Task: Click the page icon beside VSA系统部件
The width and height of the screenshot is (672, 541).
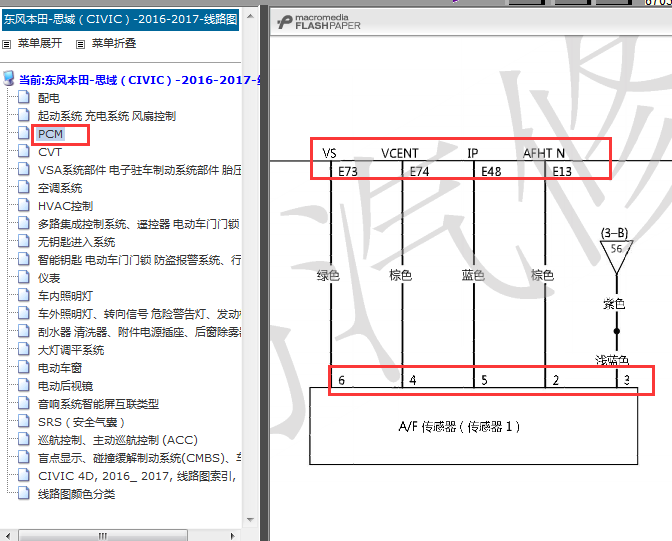Action: coord(24,169)
